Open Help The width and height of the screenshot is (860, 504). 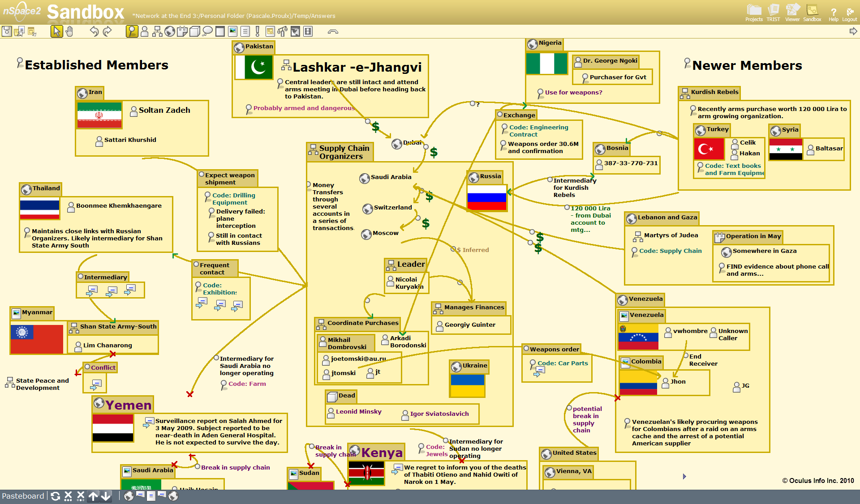click(x=834, y=14)
